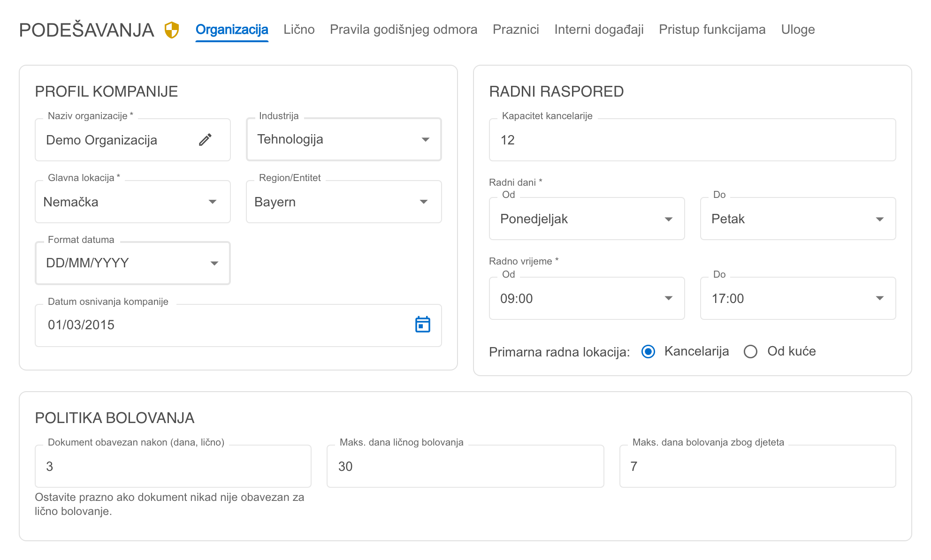Image resolution: width=931 pixels, height=560 pixels.
Task: Click the PODEŠAVANJA page title
Action: coord(86,30)
